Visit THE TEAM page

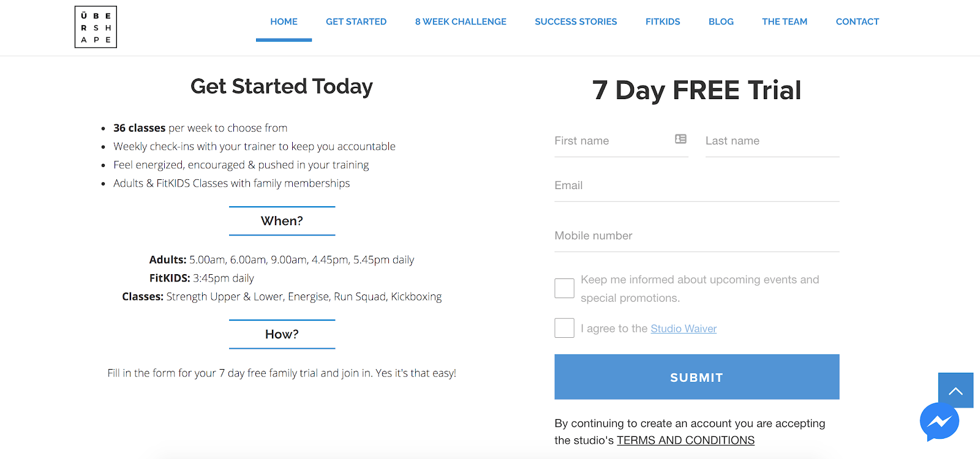tap(785, 21)
